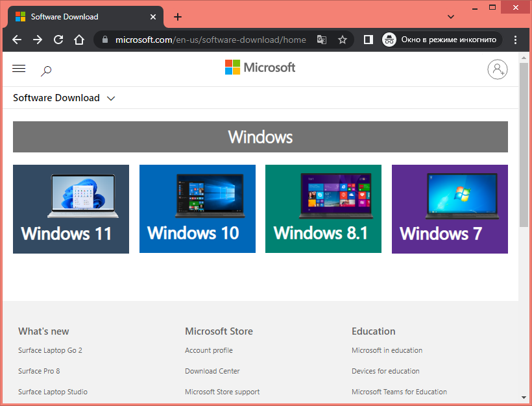The image size is (532, 406).
Task: Click the Windows 11 tile
Action: point(71,209)
